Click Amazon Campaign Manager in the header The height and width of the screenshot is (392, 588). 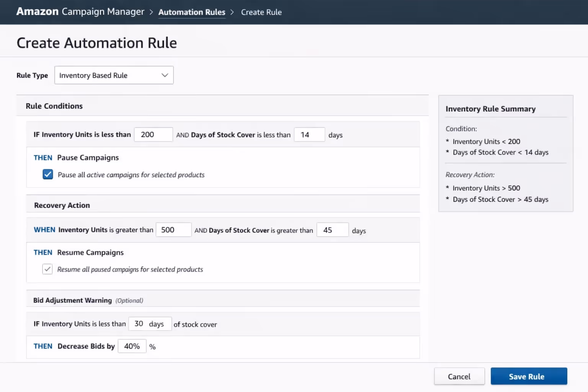point(80,11)
